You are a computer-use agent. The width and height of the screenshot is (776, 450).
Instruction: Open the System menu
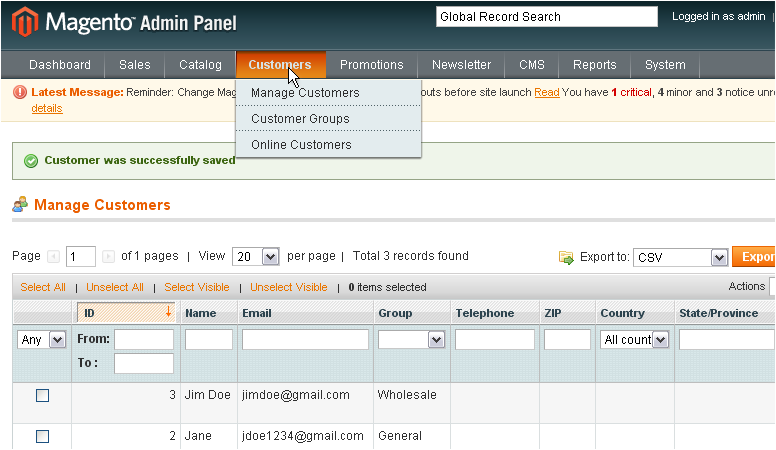665,65
